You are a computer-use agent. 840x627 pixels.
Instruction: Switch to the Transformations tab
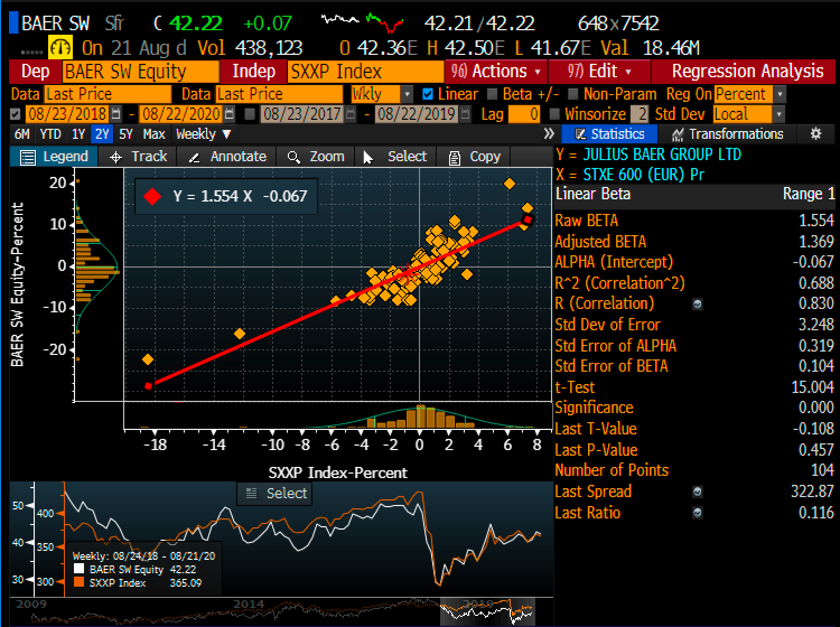727,134
